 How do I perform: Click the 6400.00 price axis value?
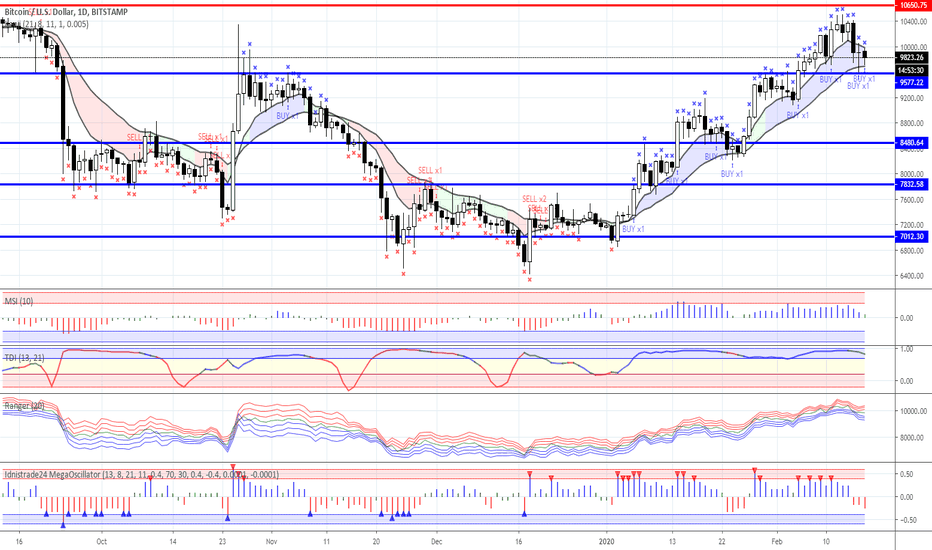point(912,276)
